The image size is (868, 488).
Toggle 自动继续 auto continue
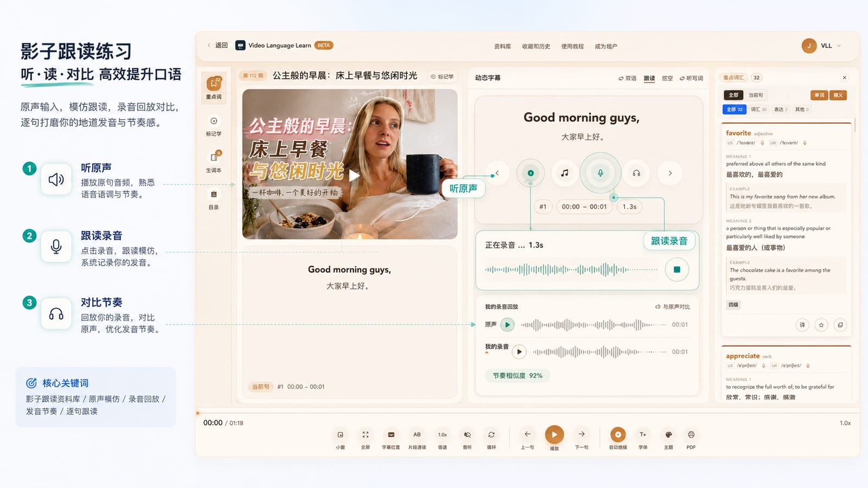coord(618,435)
